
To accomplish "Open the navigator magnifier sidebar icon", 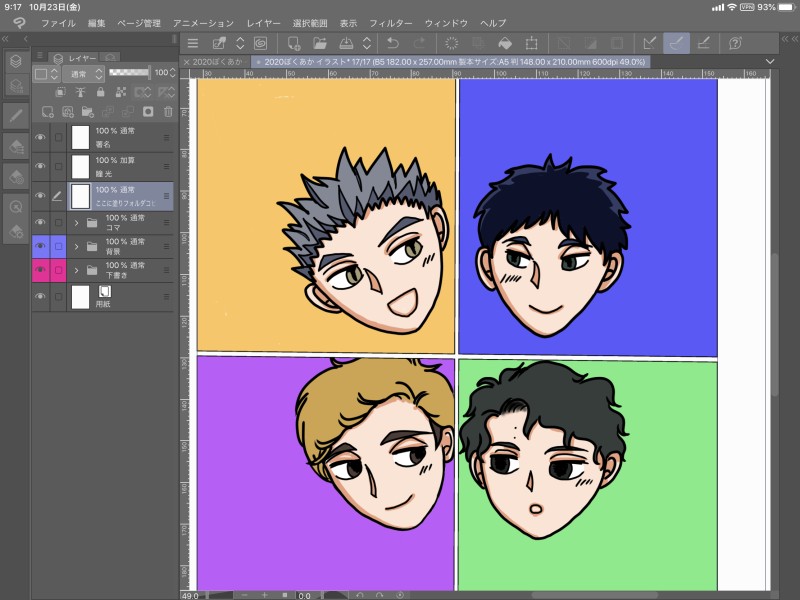I will 16,207.
